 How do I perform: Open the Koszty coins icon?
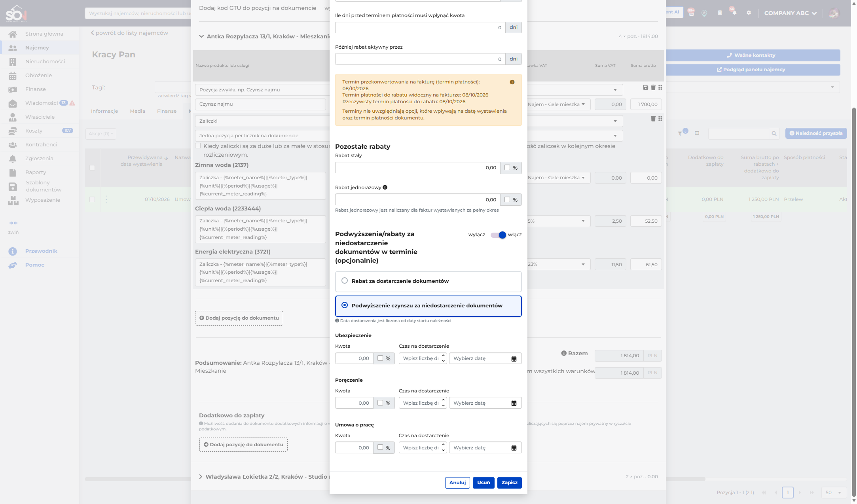(x=13, y=131)
